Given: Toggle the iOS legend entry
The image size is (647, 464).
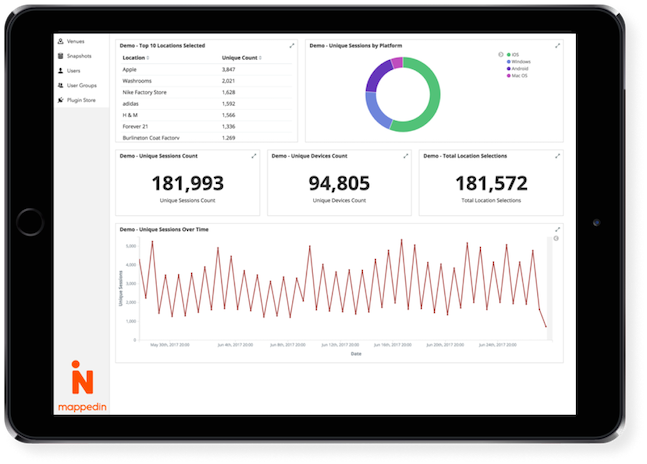Looking at the screenshot, I should [513, 55].
